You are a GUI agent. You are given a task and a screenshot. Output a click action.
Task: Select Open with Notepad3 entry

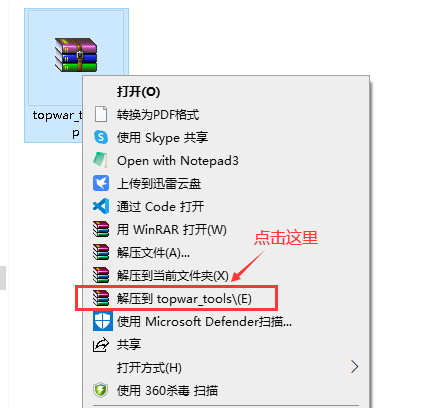tap(226, 160)
